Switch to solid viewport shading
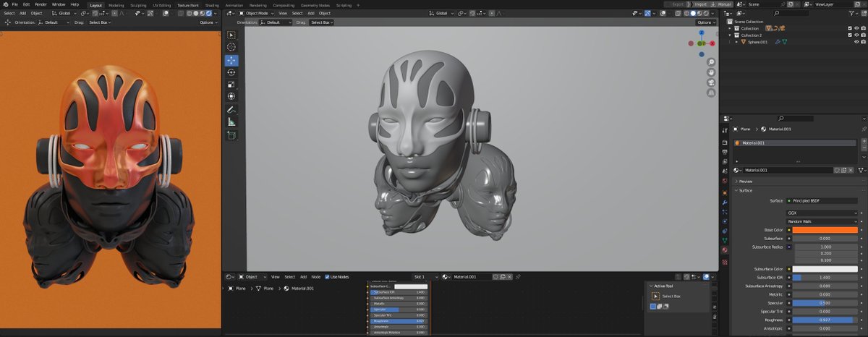Screen dimensions: 868x337 coord(692,13)
